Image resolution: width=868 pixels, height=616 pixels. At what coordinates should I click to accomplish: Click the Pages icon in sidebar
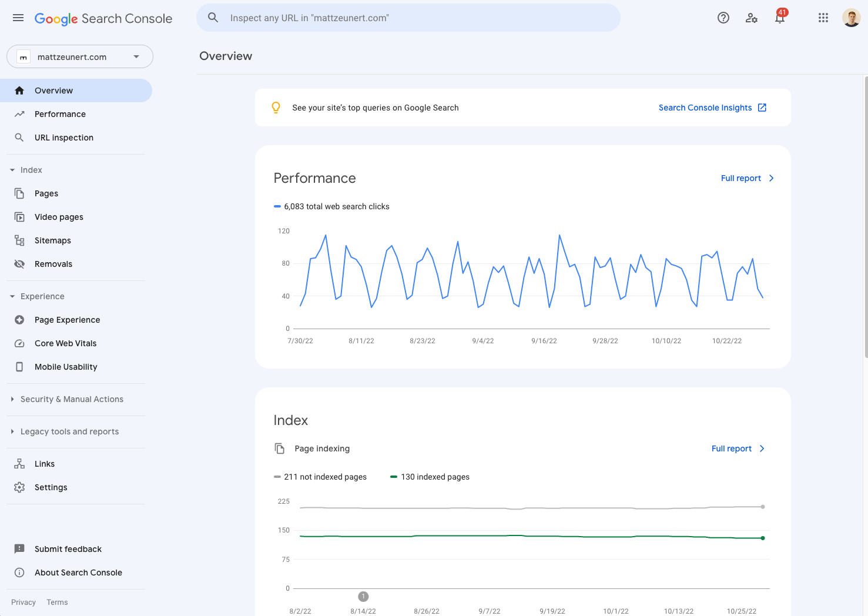[19, 193]
